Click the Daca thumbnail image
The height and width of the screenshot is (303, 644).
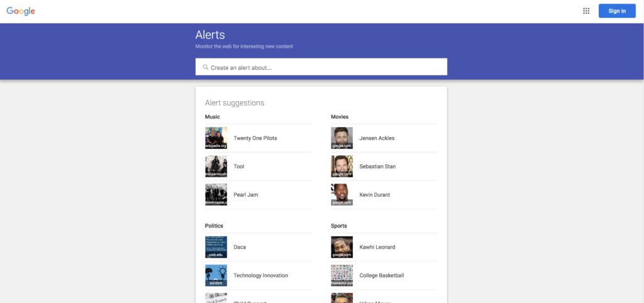[216, 247]
